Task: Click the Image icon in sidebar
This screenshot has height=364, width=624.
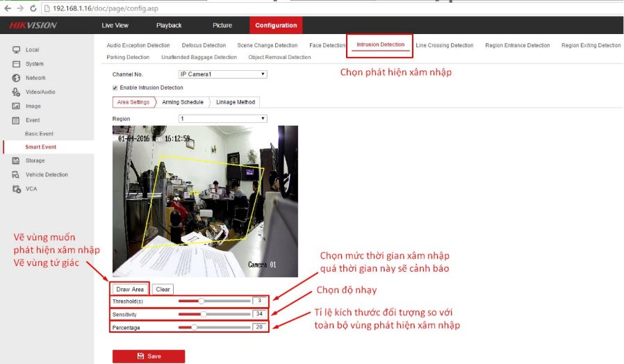Action: [15, 106]
